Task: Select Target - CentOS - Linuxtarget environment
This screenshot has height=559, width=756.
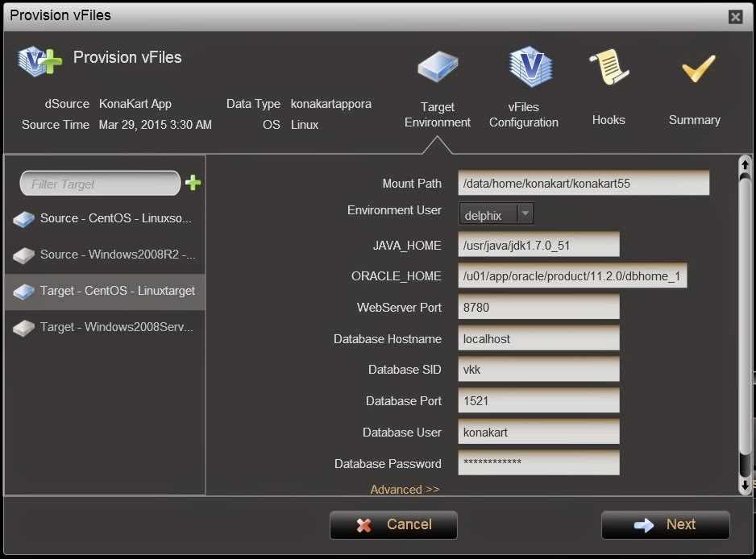Action: 105,292
